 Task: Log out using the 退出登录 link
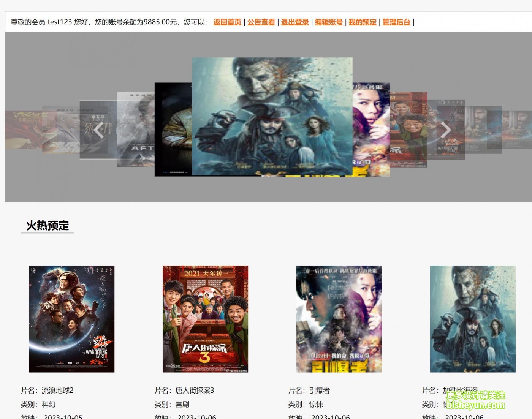(295, 22)
